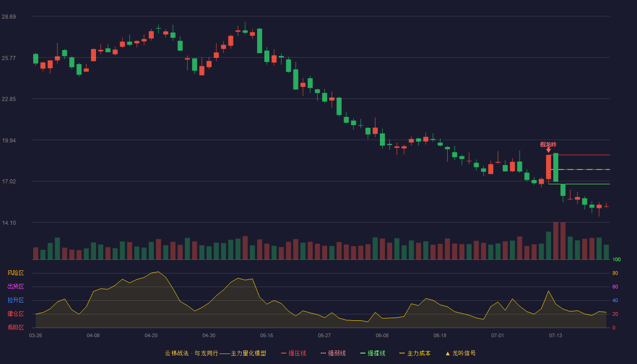Select the 28.69 price axis label
The height and width of the screenshot is (364, 637).
point(9,17)
